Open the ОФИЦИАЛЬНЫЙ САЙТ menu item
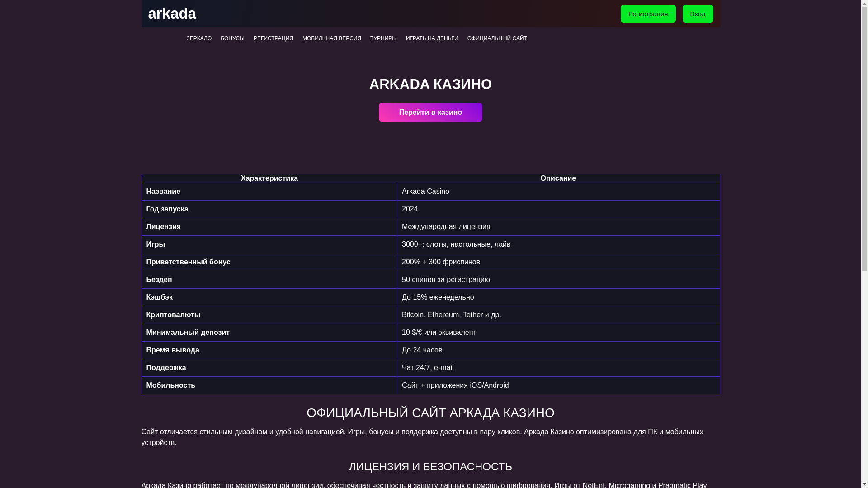Viewport: 868px width, 488px height. point(497,38)
